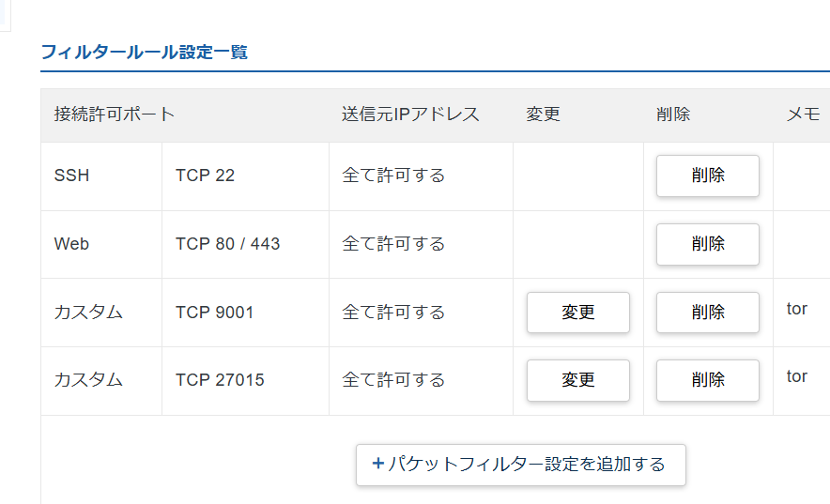This screenshot has height=504, width=830.
Task: Click the TCP 80 / 443 port cell
Action: point(227,244)
